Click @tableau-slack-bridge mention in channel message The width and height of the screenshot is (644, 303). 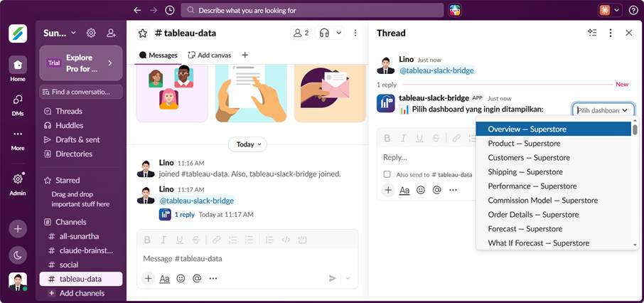point(196,201)
